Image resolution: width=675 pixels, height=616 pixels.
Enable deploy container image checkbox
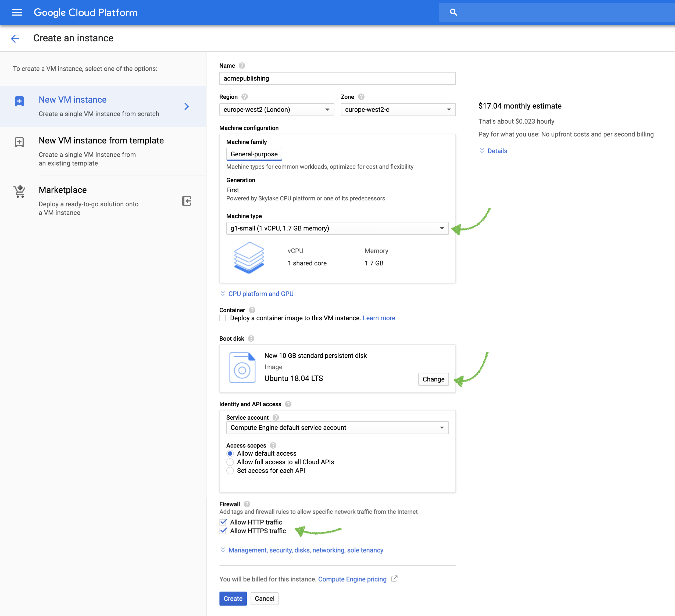pyautogui.click(x=223, y=318)
